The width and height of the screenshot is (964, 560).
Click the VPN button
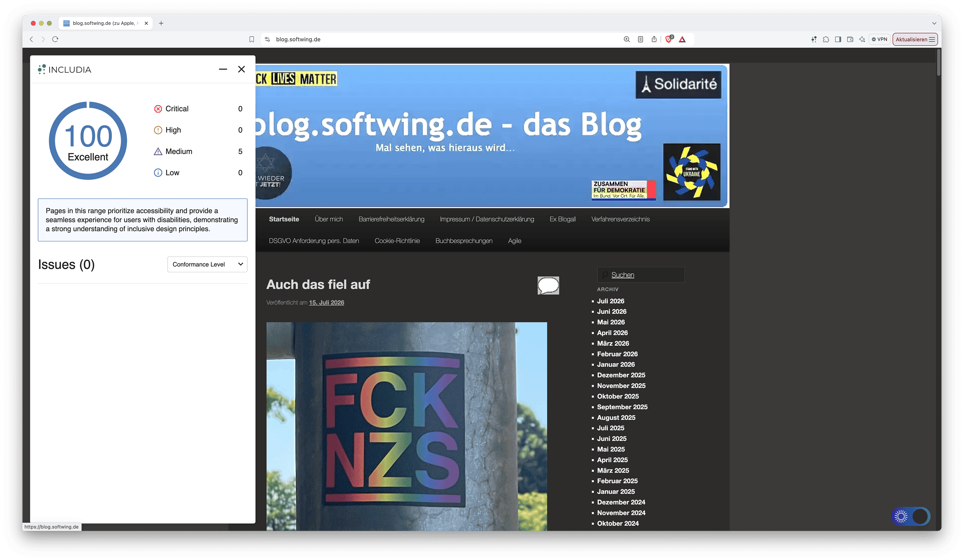click(x=879, y=40)
